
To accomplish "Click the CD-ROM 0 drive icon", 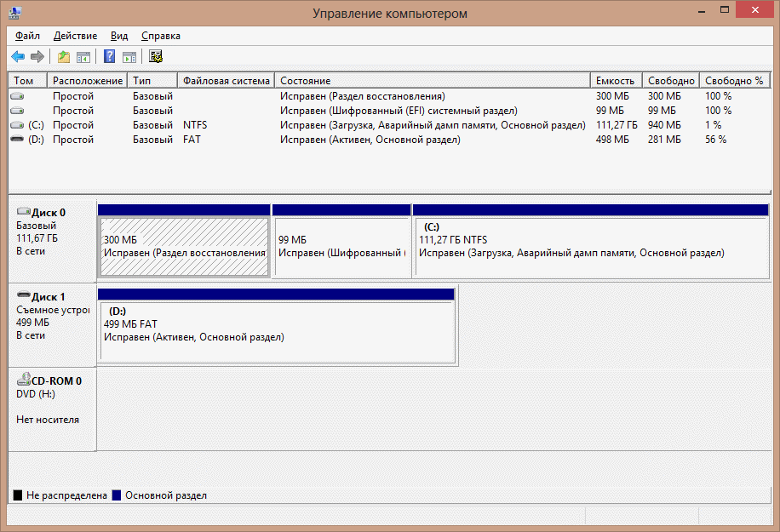I will pyautogui.click(x=23, y=380).
